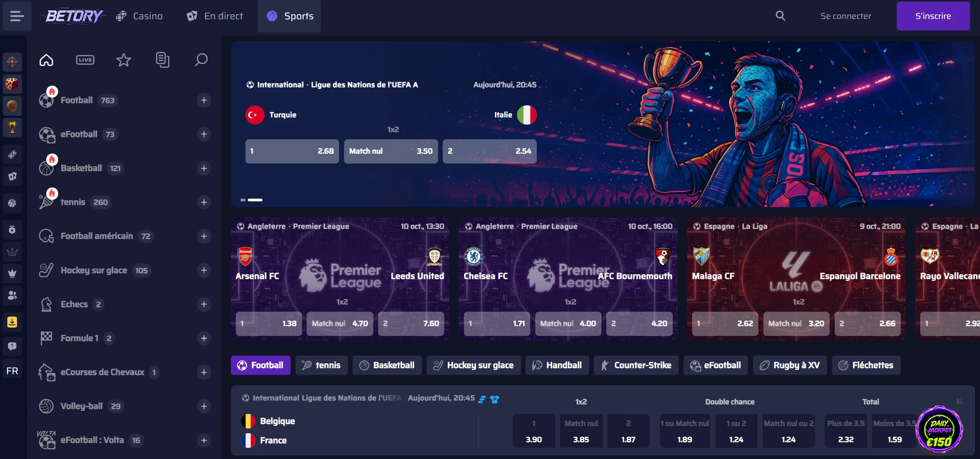The width and height of the screenshot is (980, 459).
Task: Click the filled crown icon in rail
Action: click(x=12, y=273)
